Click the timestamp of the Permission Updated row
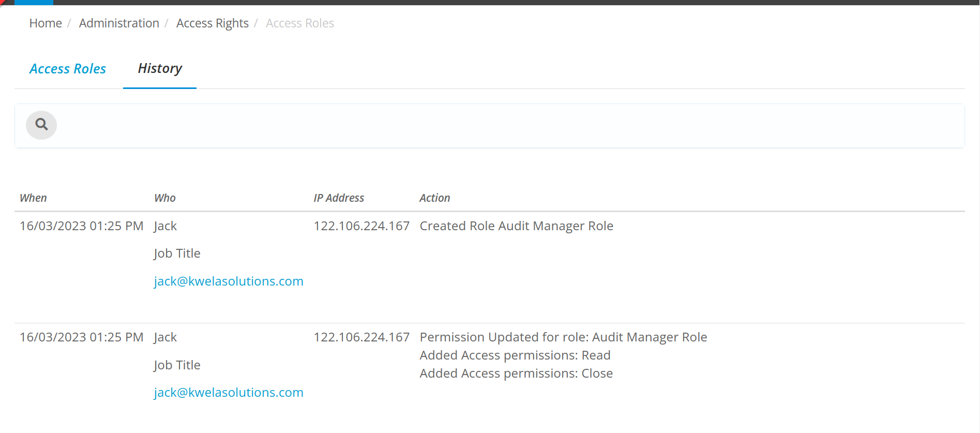This screenshot has width=980, height=433. point(81,337)
